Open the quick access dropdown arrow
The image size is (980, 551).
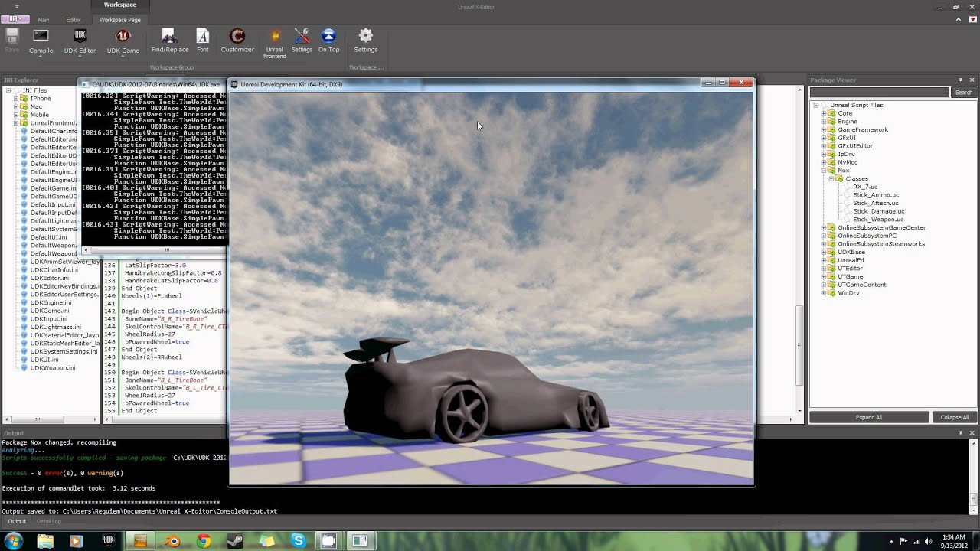pyautogui.click(x=17, y=6)
